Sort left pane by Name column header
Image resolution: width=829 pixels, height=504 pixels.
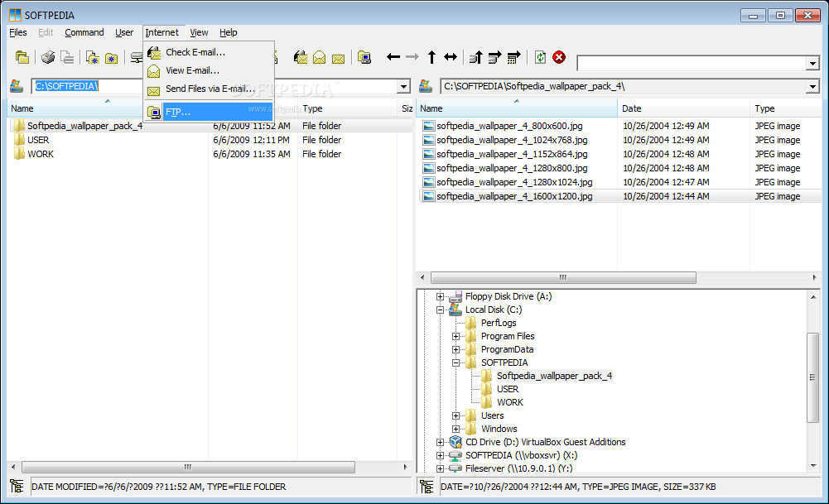75,108
